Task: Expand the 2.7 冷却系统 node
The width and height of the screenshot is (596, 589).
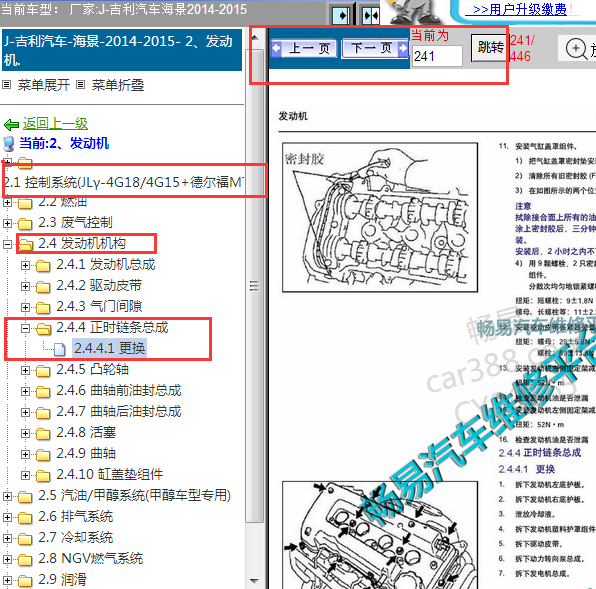Action: [7, 538]
